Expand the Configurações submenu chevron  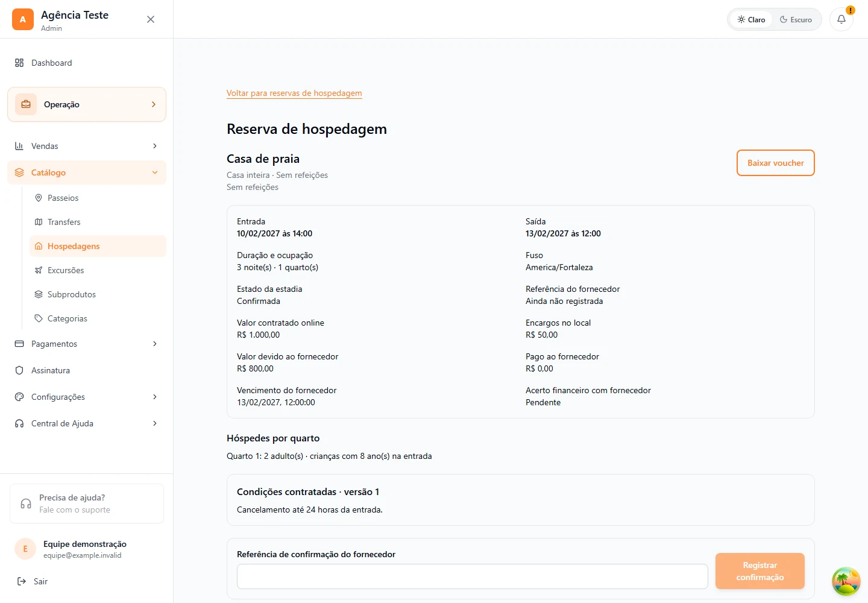coord(155,397)
